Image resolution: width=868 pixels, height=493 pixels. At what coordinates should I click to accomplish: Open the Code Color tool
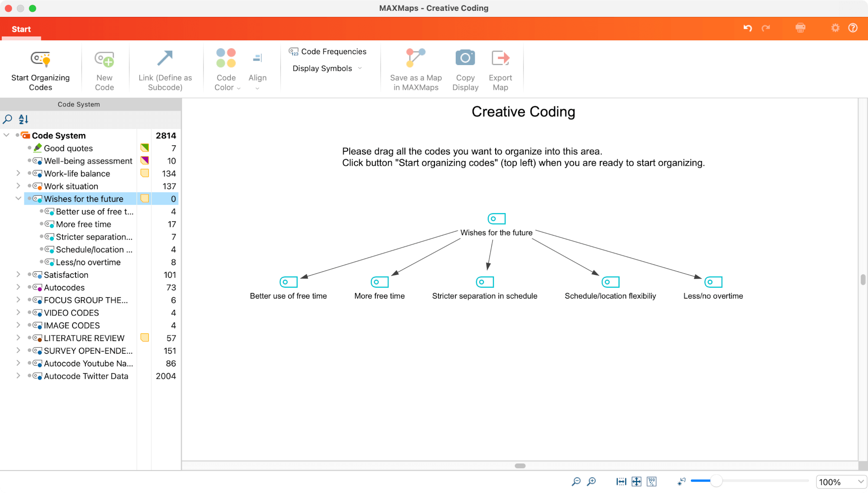(226, 69)
